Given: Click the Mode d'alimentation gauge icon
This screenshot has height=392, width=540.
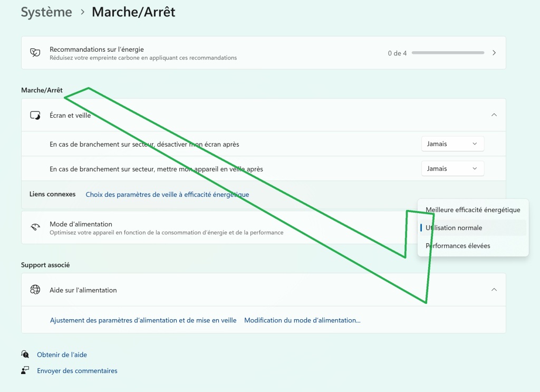Looking at the screenshot, I should (x=35, y=227).
